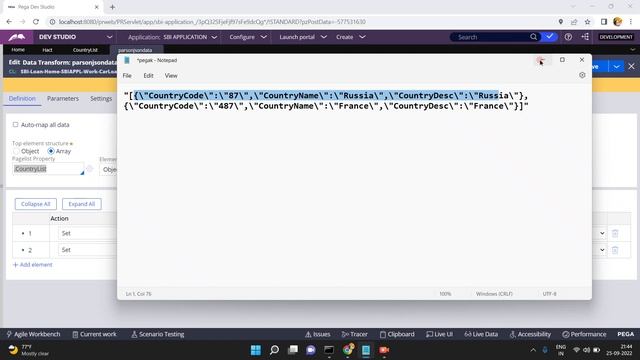The height and width of the screenshot is (360, 640).
Task: Open Agile Workbench in footer
Action: point(33,334)
